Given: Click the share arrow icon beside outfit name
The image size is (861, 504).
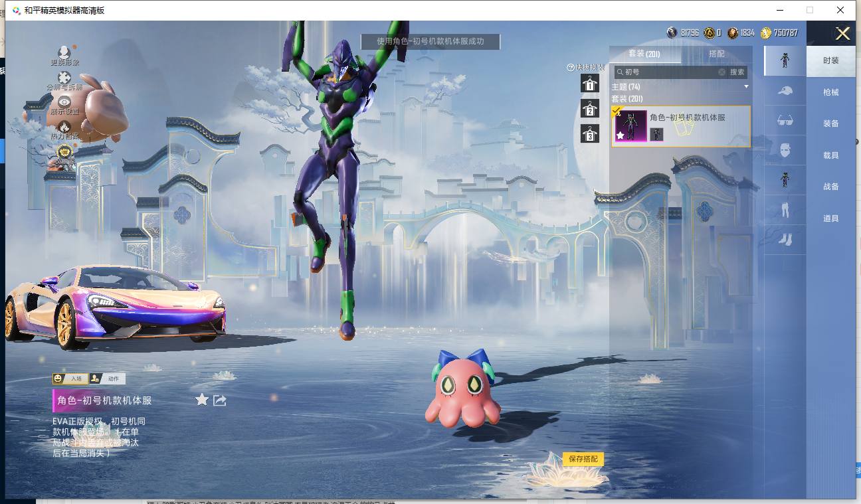Looking at the screenshot, I should click(x=220, y=400).
